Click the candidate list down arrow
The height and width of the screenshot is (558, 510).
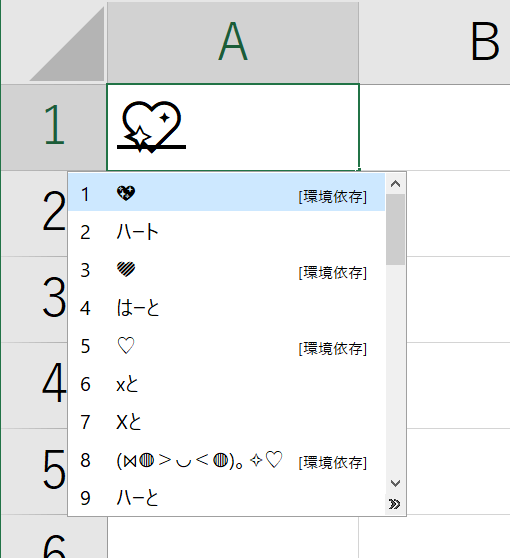[x=395, y=483]
